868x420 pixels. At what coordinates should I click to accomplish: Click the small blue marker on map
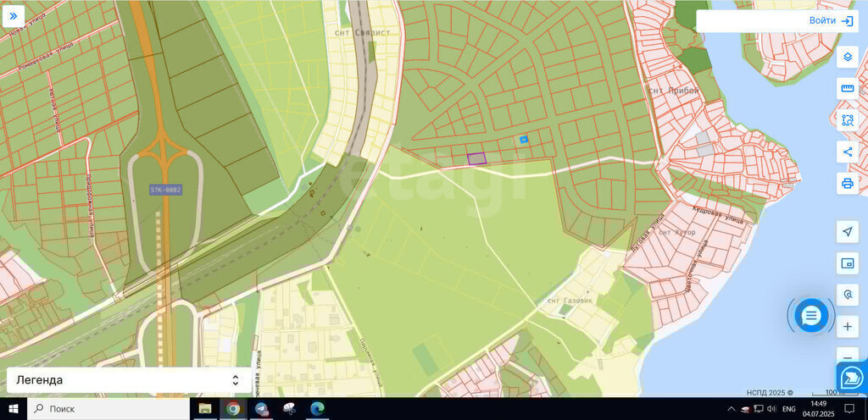[x=524, y=139]
